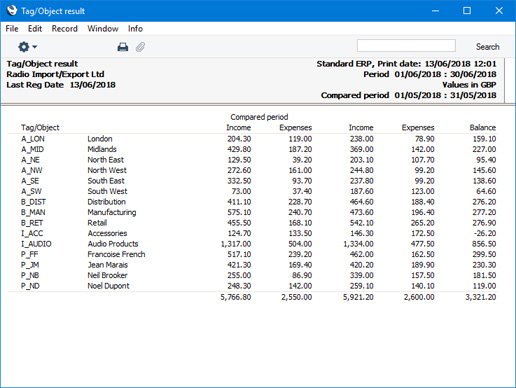Maximize the Tag/Object result window
516x388 pixels.
(467, 11)
